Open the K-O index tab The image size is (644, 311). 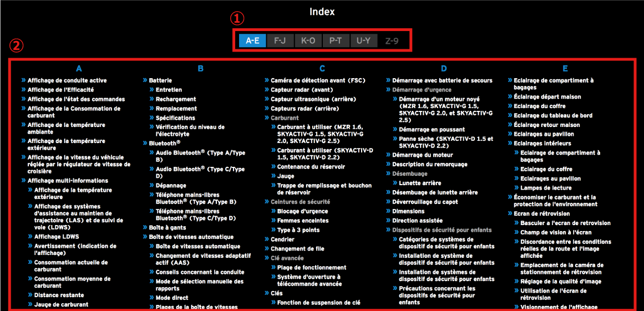(308, 40)
